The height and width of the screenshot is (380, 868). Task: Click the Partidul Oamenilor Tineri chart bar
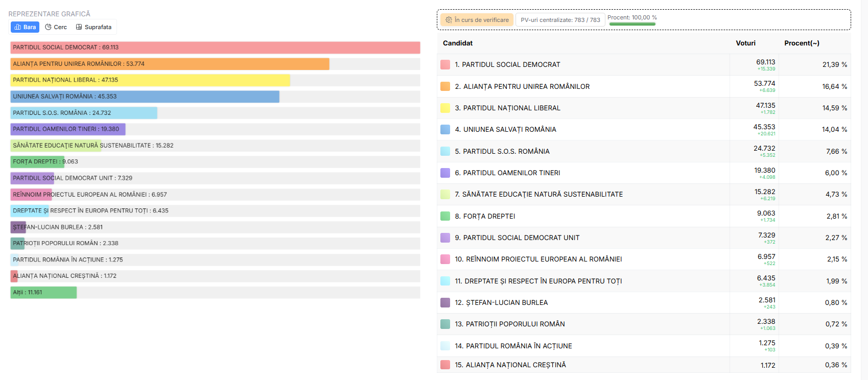pyautogui.click(x=68, y=129)
